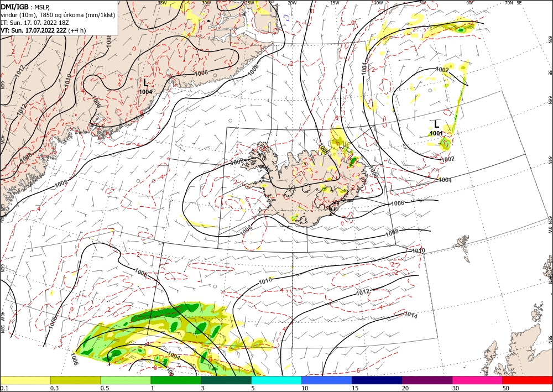This screenshot has width=553, height=392.
Task: Click the yellow 0.1–0.3 legend swatch
Action: pyautogui.click(x=25, y=380)
